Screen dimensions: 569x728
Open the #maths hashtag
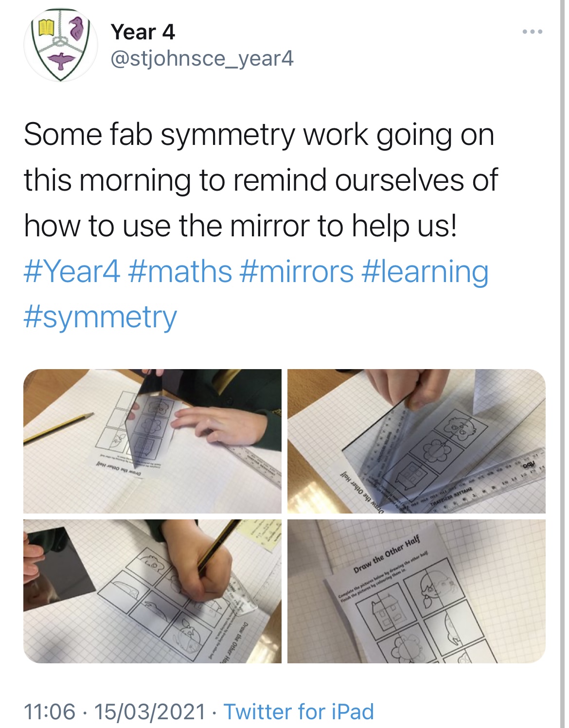[180, 271]
